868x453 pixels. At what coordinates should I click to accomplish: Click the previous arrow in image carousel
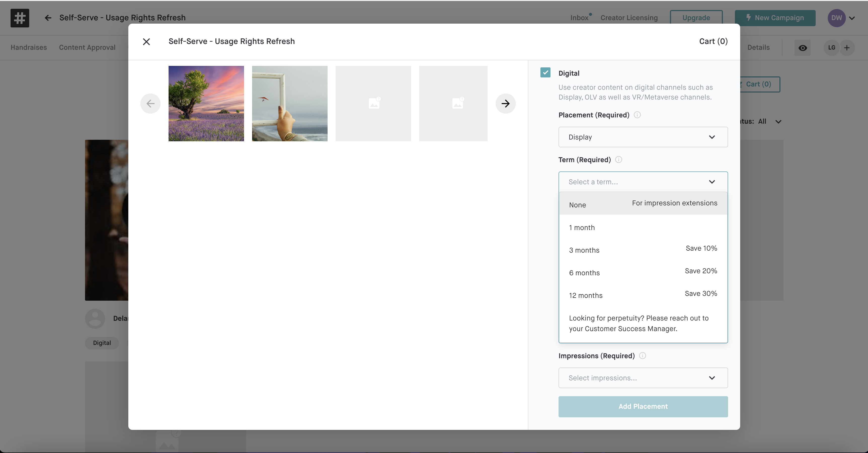pos(150,103)
